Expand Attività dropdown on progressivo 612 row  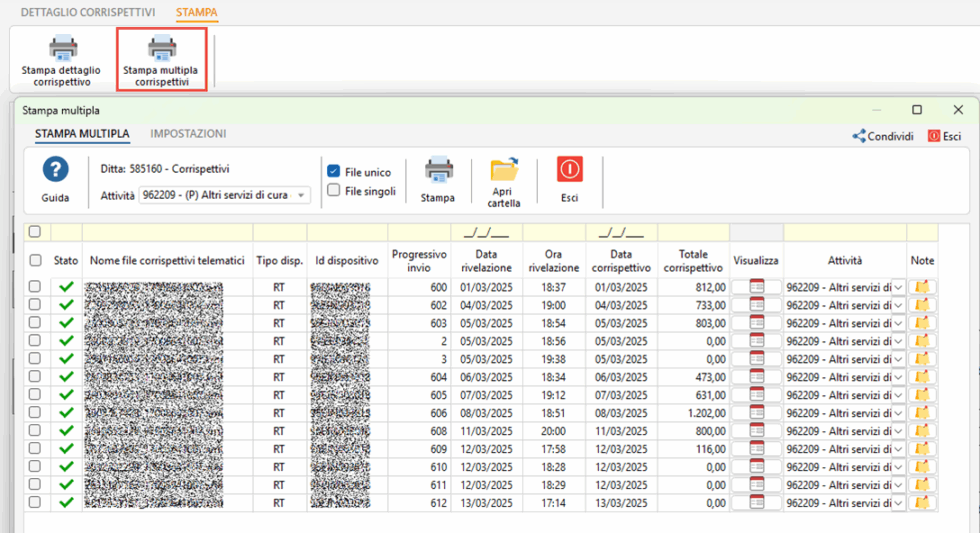pos(898,503)
